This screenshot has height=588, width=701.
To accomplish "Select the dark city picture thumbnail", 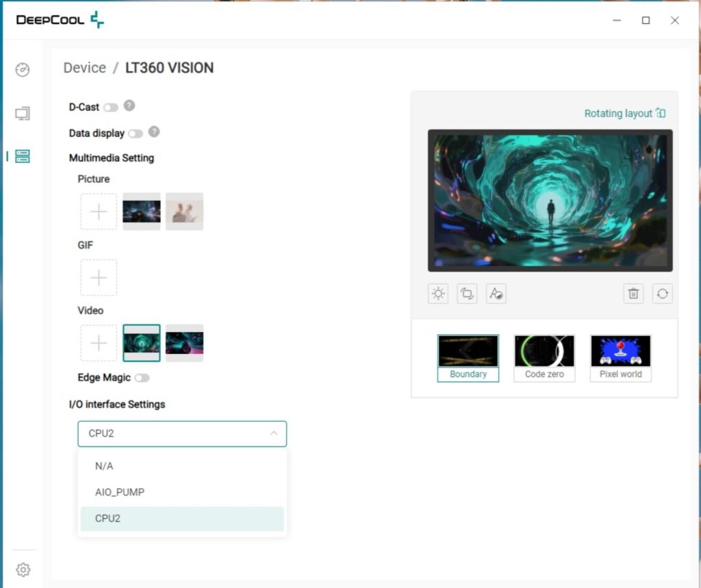I will click(142, 212).
